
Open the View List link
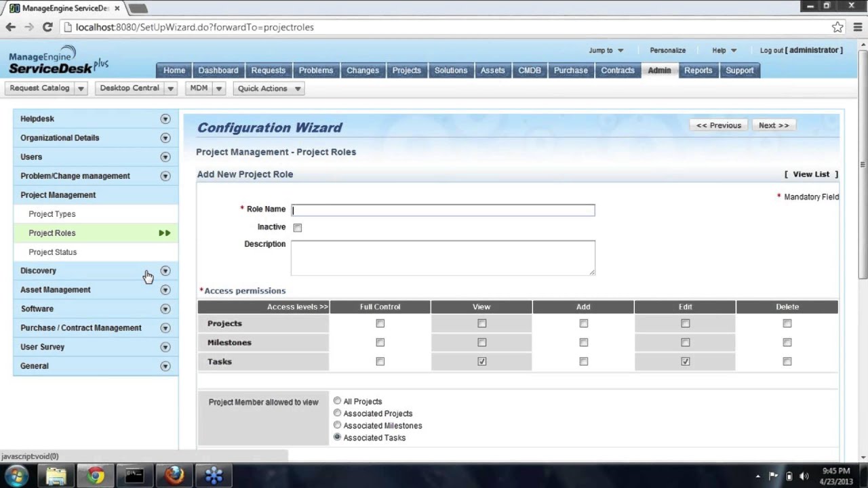click(x=811, y=174)
